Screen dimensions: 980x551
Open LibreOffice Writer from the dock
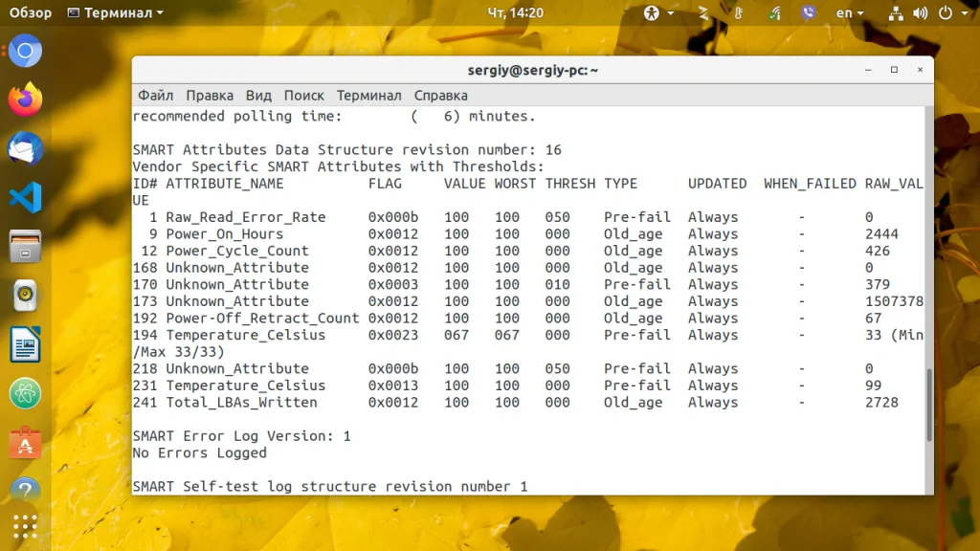pyautogui.click(x=25, y=344)
